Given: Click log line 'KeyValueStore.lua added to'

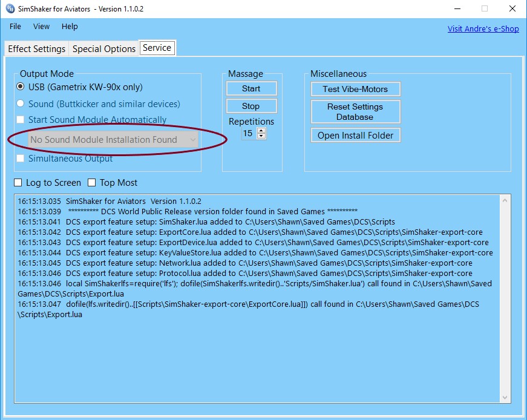Looking at the screenshot, I should tap(255, 252).
